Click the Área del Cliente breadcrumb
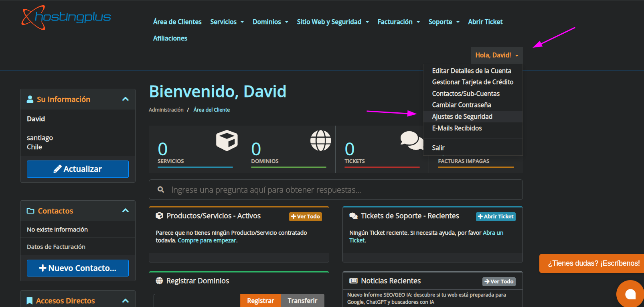The image size is (644, 307). pyautogui.click(x=211, y=110)
